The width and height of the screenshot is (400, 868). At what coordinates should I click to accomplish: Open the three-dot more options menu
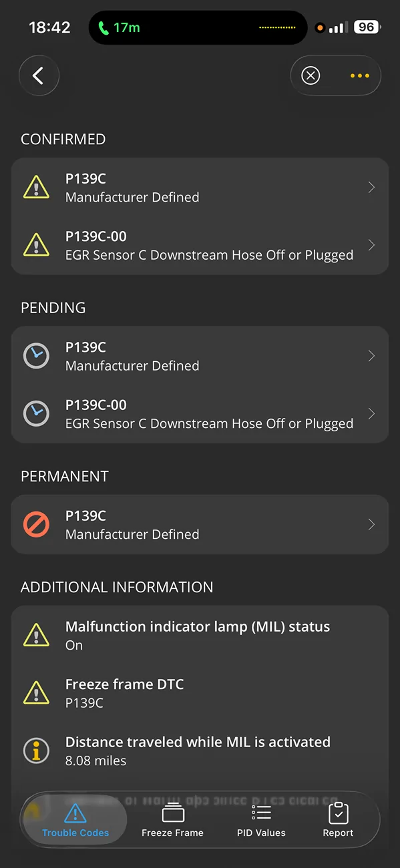coord(359,75)
